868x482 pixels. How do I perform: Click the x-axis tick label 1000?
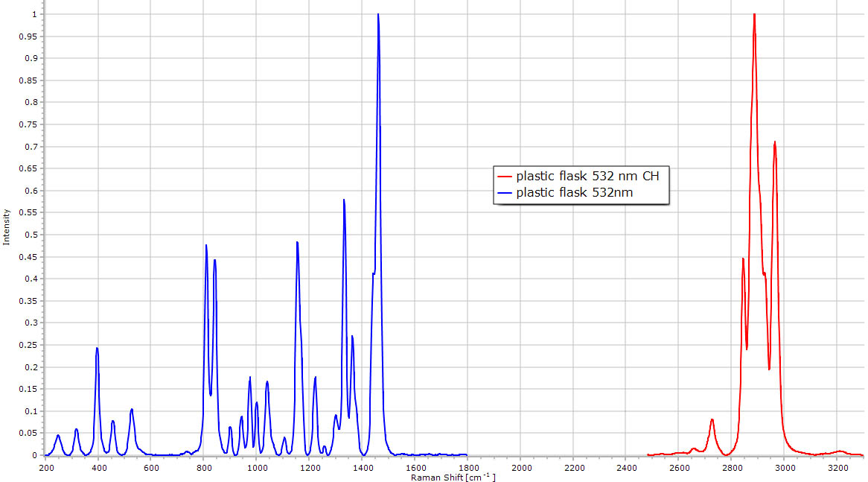[x=257, y=468]
